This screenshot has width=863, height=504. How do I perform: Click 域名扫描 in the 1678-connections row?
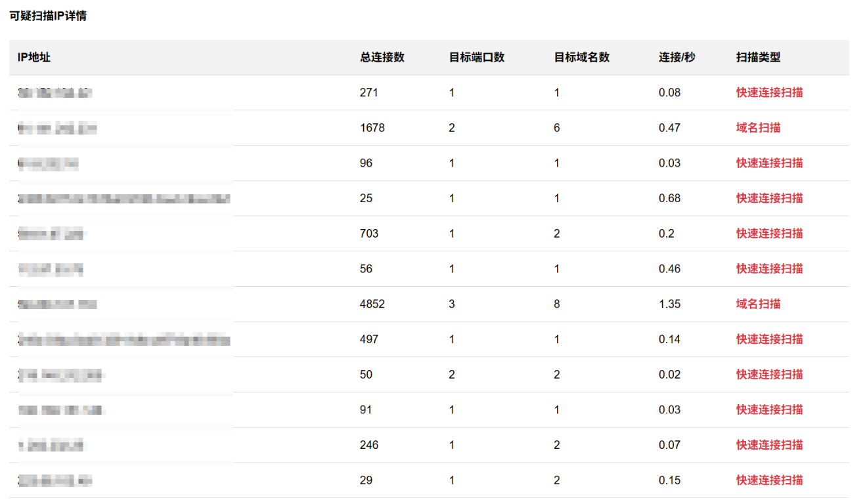point(759,128)
